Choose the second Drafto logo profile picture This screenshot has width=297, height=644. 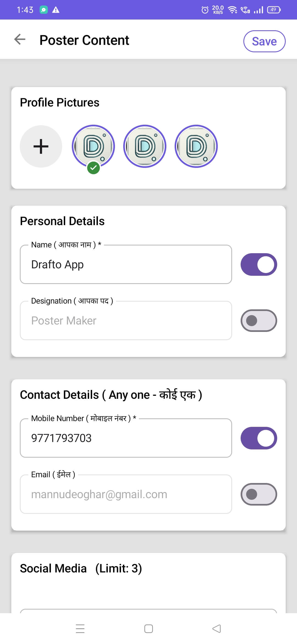145,146
